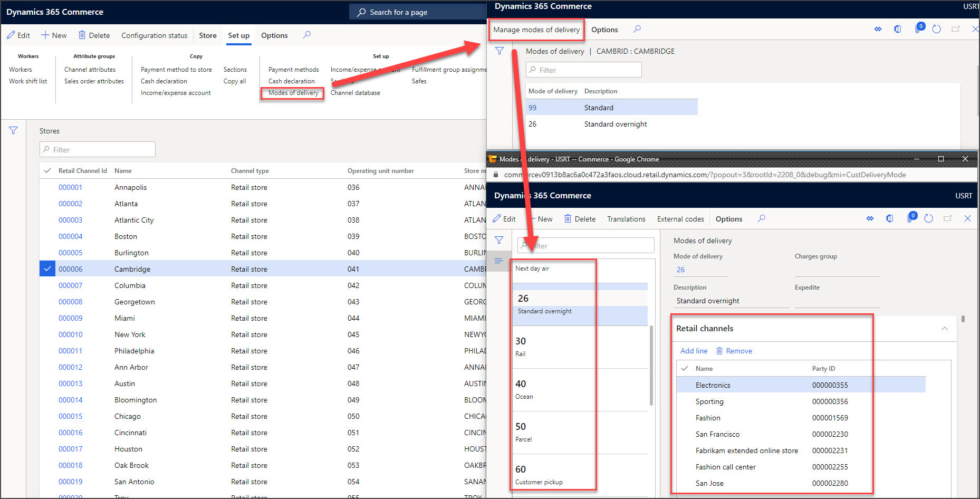Sort by the Operating unit number column header

(380, 171)
